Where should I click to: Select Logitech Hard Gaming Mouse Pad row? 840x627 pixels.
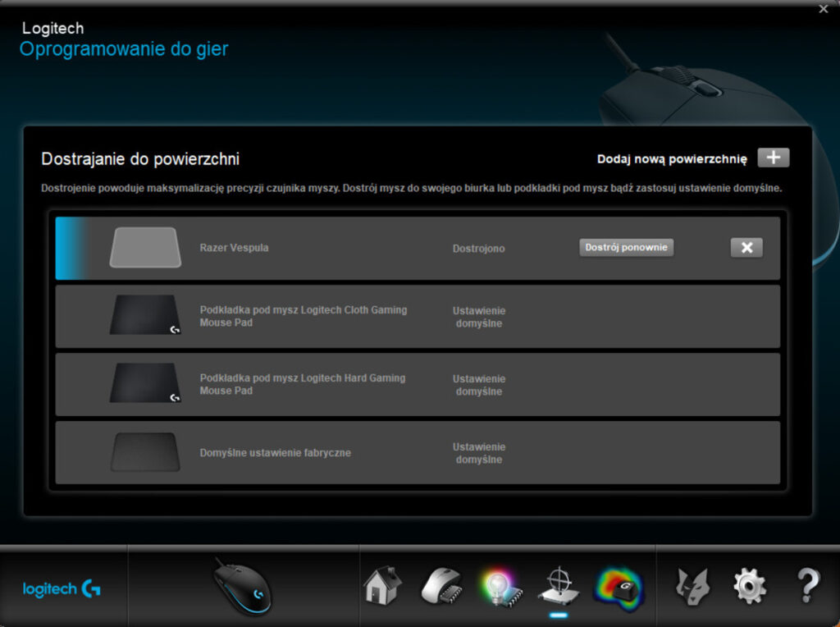click(x=418, y=384)
